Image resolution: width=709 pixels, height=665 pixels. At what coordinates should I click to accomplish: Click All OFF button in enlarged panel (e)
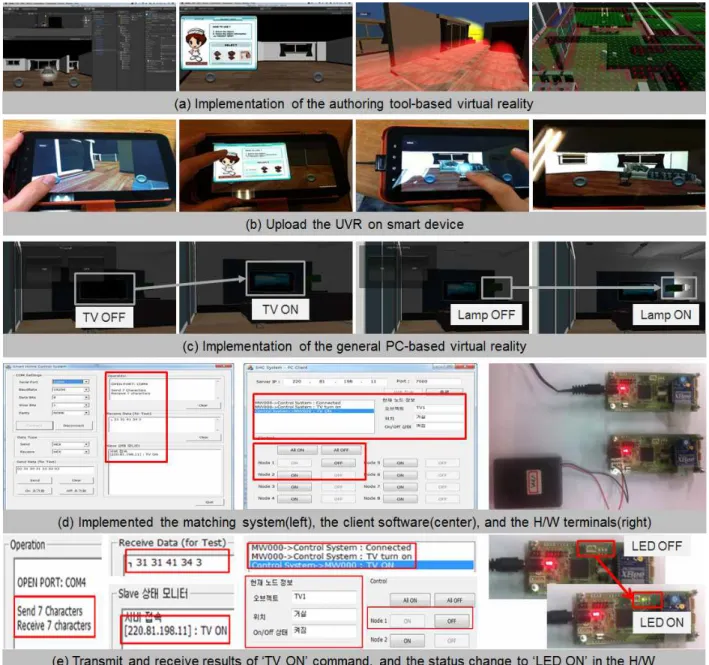pos(454,600)
